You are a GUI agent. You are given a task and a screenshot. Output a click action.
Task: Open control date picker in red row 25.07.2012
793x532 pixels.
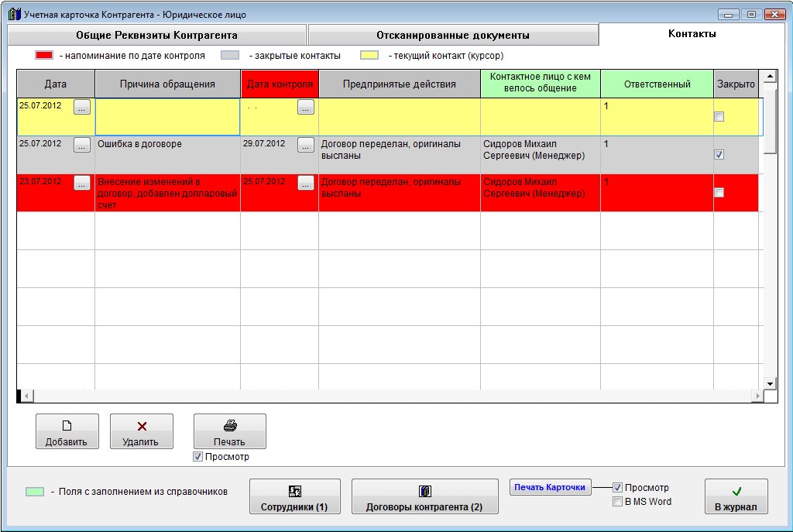pos(305,183)
